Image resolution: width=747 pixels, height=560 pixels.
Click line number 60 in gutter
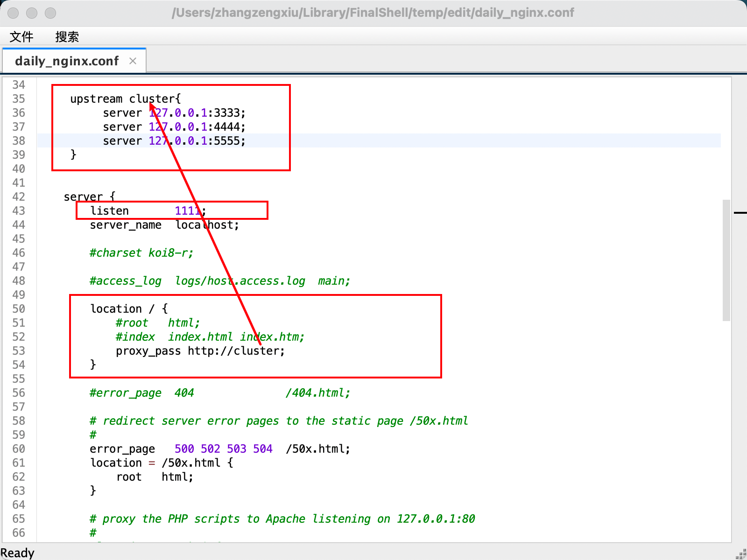(x=19, y=448)
